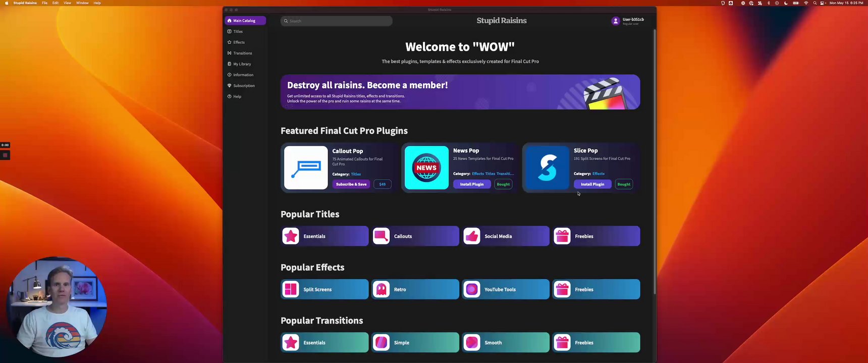Image resolution: width=868 pixels, height=363 pixels.
Task: Open Essentials under Popular Transitions
Action: tap(324, 342)
